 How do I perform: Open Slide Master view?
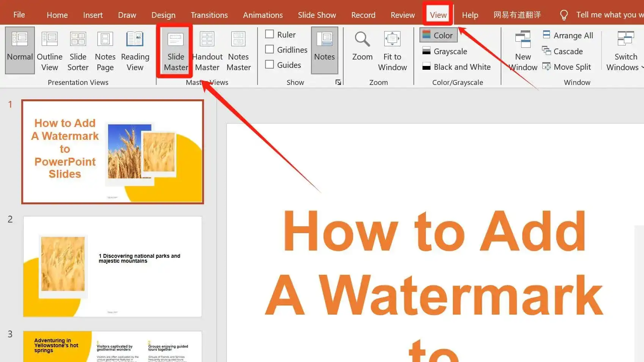[175, 50]
